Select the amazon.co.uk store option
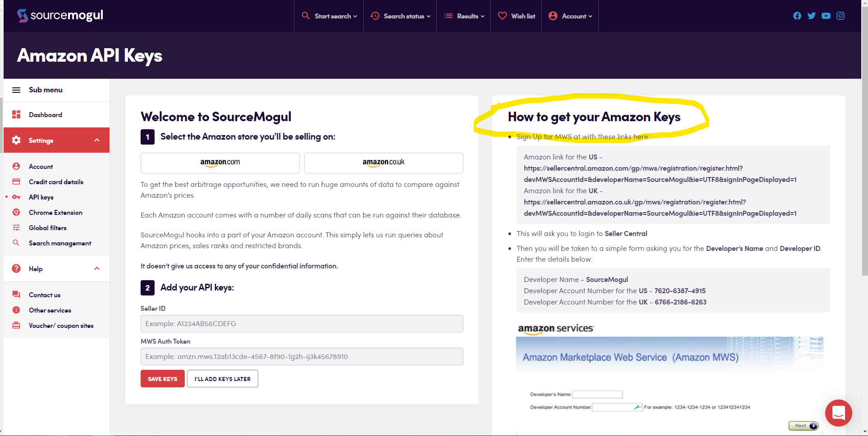The width and height of the screenshot is (868, 436). coord(384,163)
